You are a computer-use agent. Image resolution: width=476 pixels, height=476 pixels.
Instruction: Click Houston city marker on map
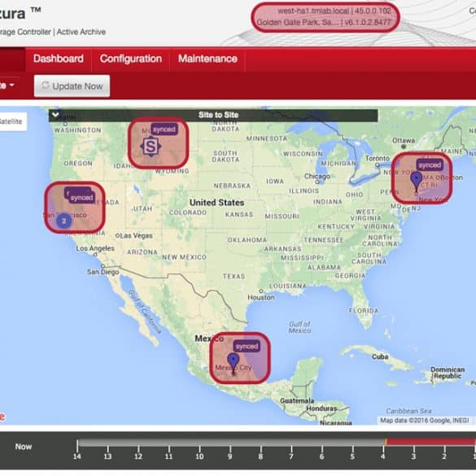point(260,290)
